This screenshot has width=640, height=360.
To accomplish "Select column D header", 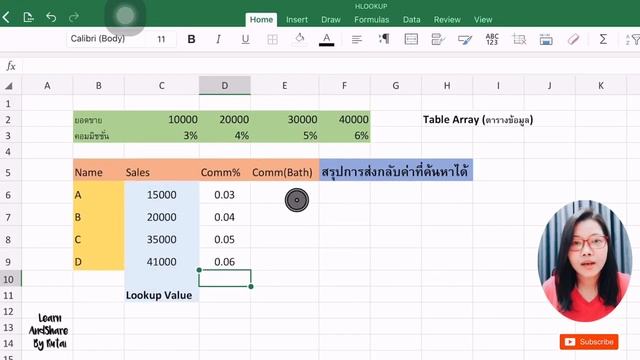I will (x=224, y=86).
